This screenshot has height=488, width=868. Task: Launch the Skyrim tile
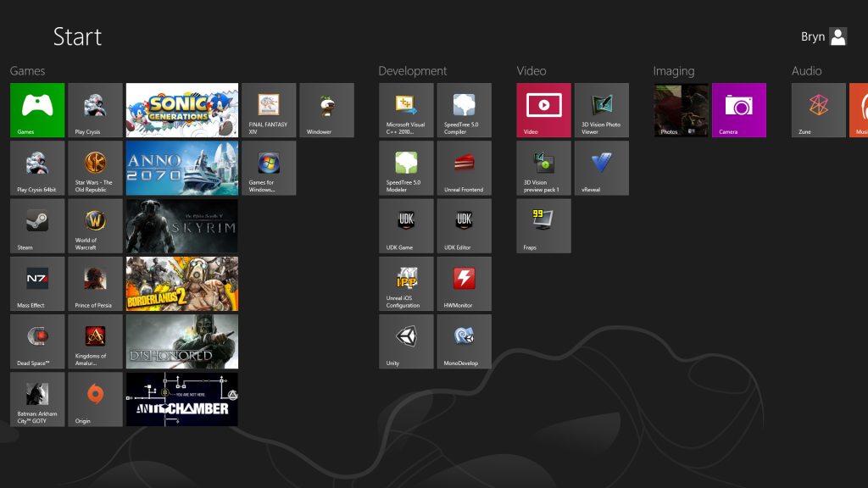tap(182, 225)
